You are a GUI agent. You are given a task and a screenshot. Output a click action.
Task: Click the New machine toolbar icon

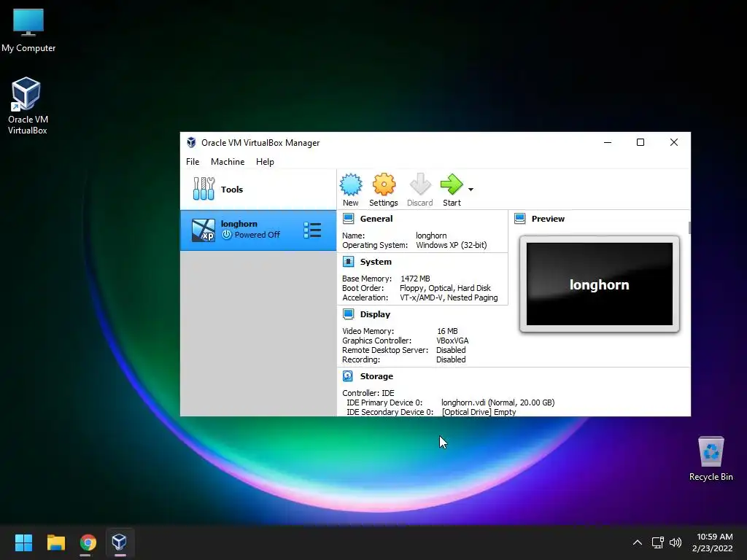point(351,184)
